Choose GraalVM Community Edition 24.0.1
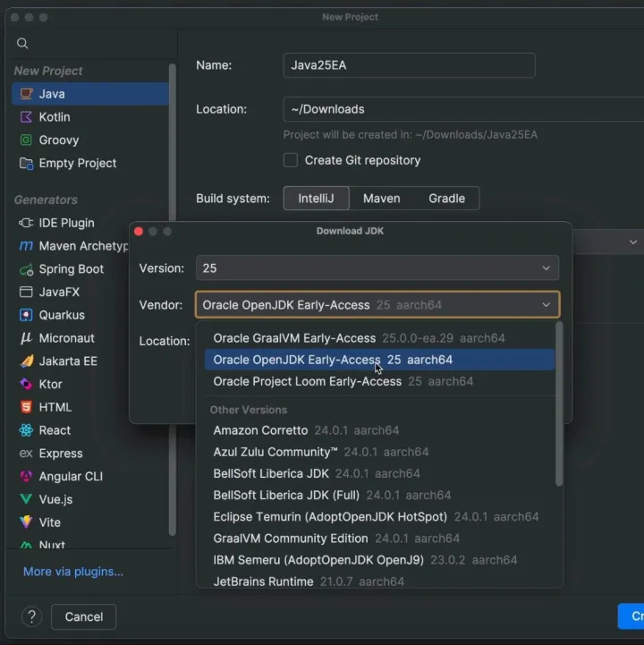 point(379,538)
